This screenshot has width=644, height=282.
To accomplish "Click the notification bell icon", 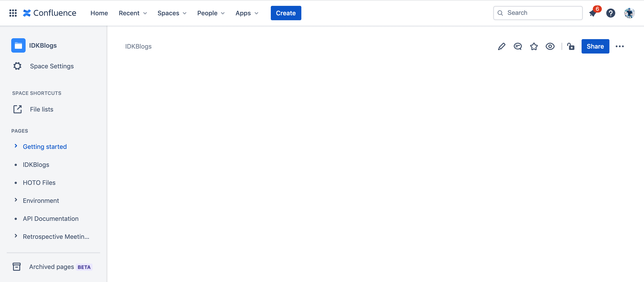I will (x=593, y=12).
